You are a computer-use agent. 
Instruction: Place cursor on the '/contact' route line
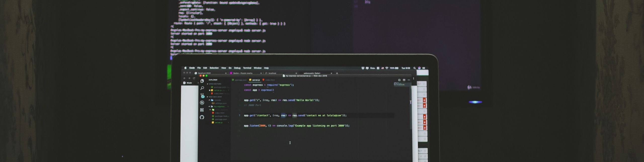click(295, 115)
